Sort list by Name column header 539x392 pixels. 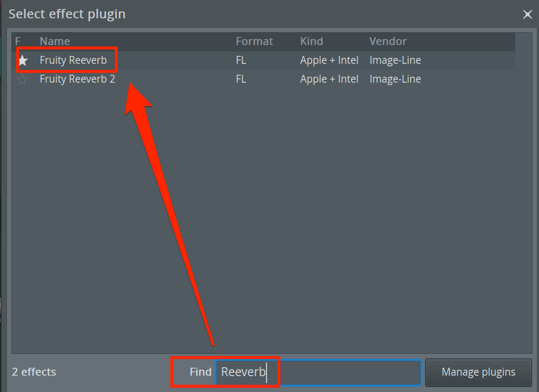(54, 41)
